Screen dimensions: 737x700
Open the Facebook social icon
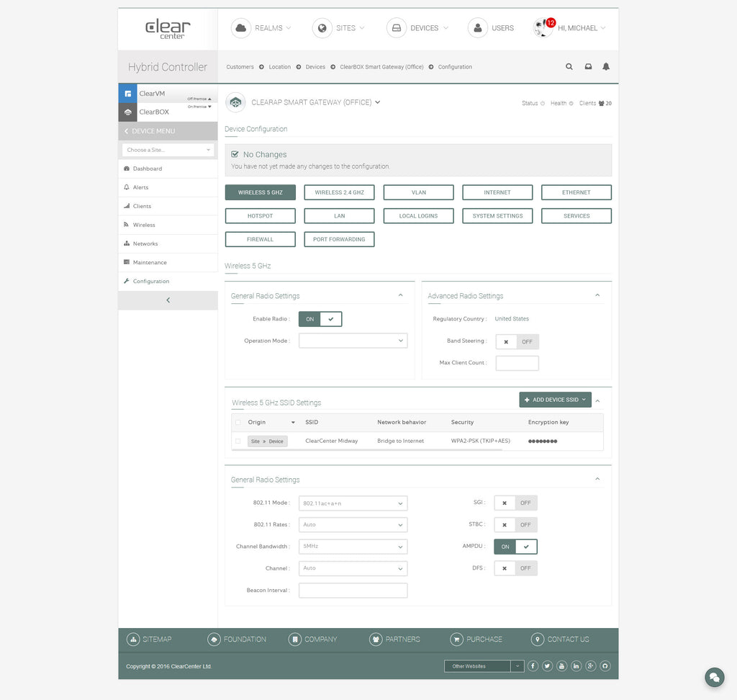pyautogui.click(x=533, y=666)
